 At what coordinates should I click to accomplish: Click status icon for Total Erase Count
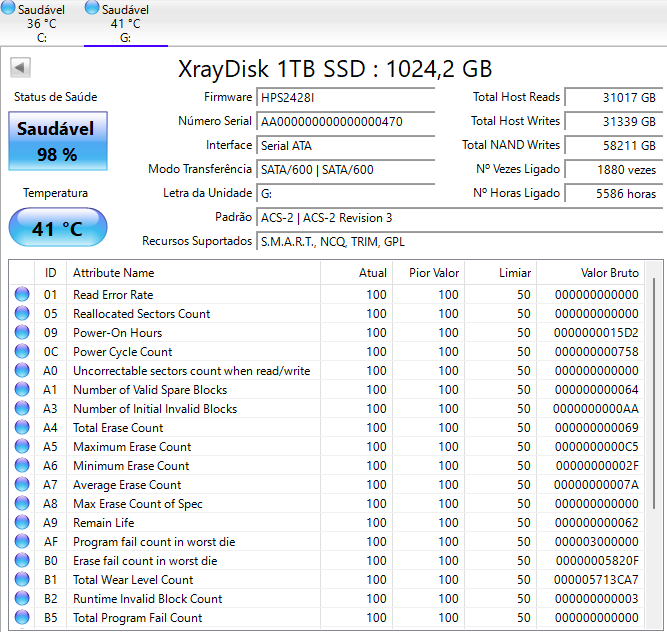pos(22,428)
